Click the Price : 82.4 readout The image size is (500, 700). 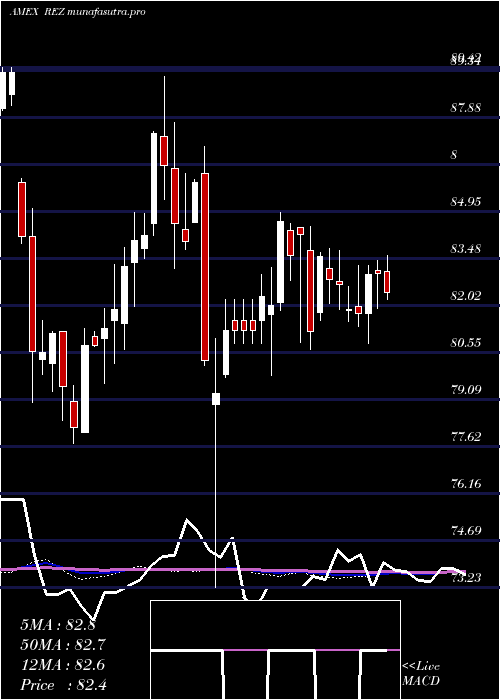click(63, 685)
